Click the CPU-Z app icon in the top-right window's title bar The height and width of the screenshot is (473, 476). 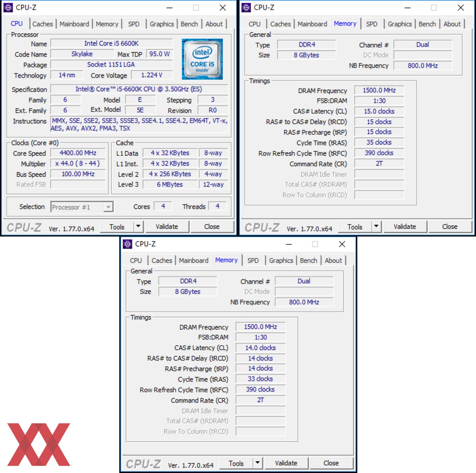[x=246, y=7]
